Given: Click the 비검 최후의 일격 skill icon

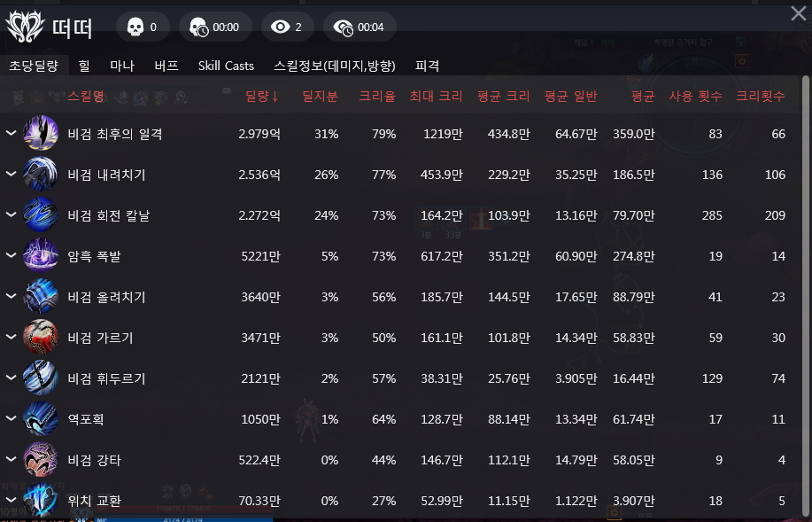Looking at the screenshot, I should [x=41, y=134].
